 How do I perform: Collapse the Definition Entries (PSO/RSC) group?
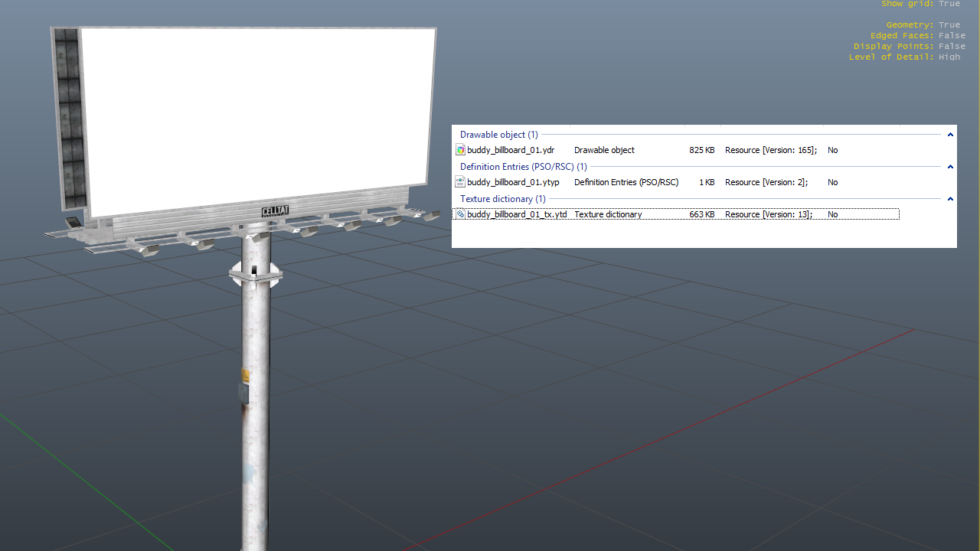click(950, 167)
